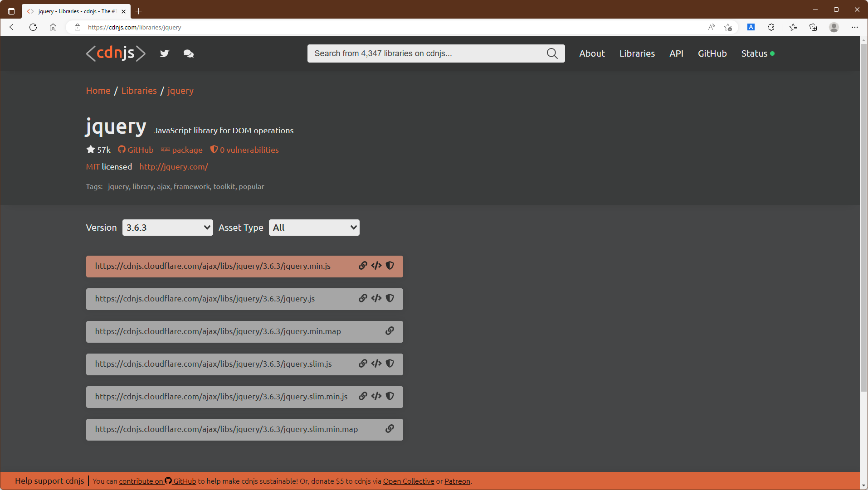The height and width of the screenshot is (490, 868).
Task: Click the 57k stars count
Action: (98, 150)
